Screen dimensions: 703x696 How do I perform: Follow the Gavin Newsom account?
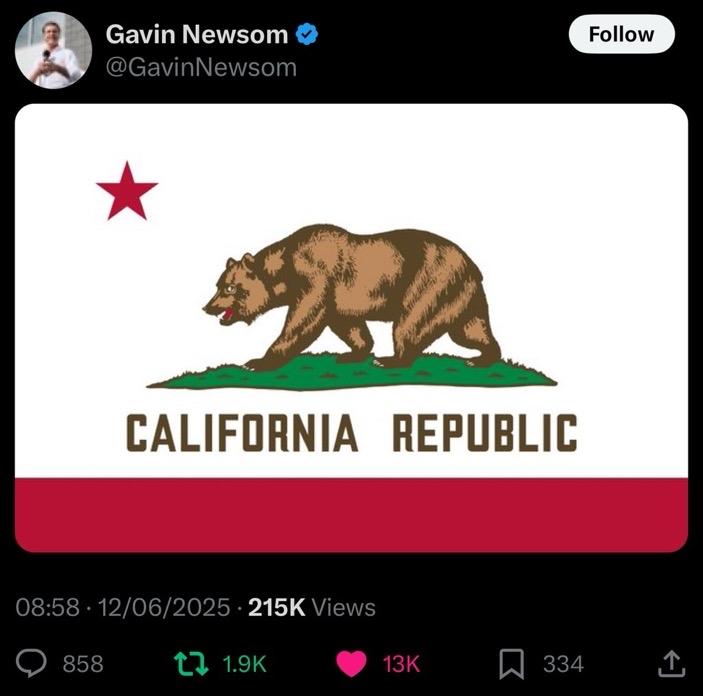621,34
